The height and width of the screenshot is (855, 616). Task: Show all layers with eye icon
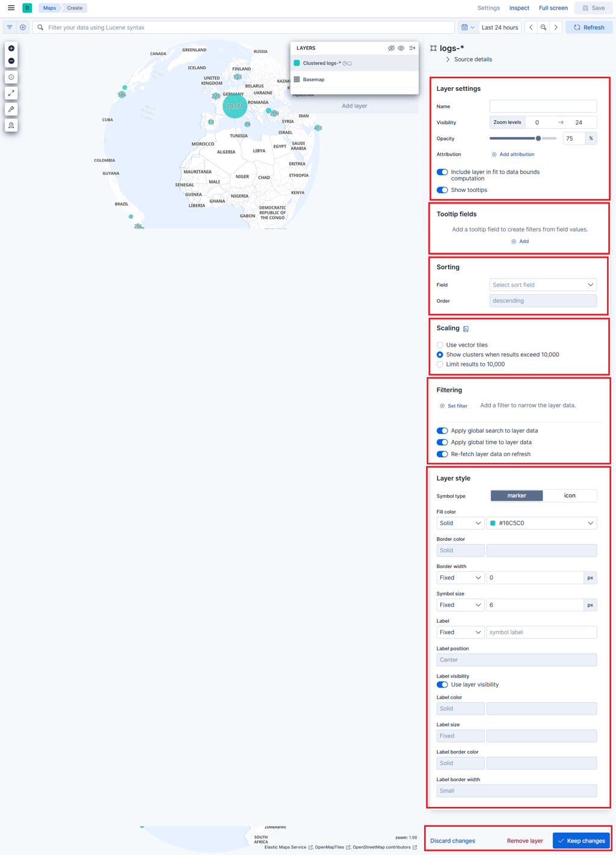pyautogui.click(x=401, y=48)
